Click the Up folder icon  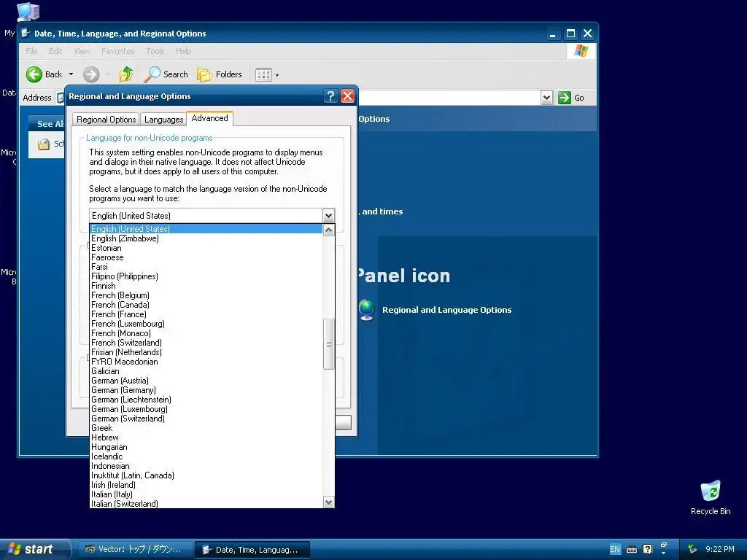[126, 74]
